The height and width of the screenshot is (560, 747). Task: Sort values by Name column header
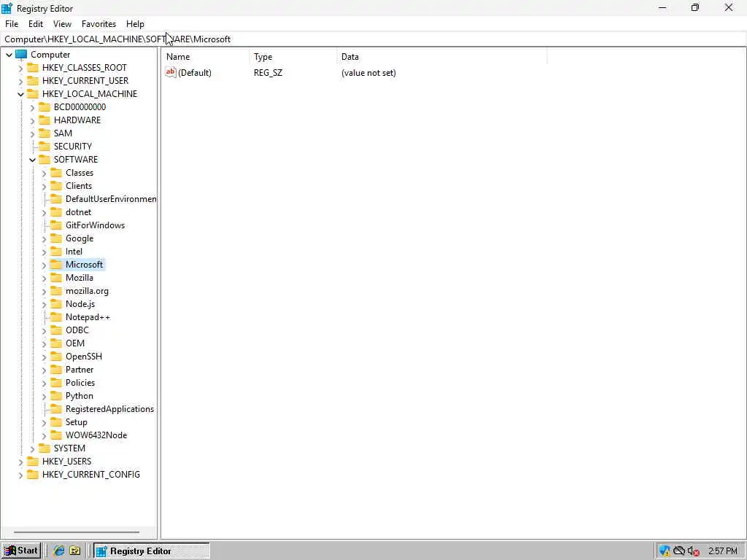206,57
